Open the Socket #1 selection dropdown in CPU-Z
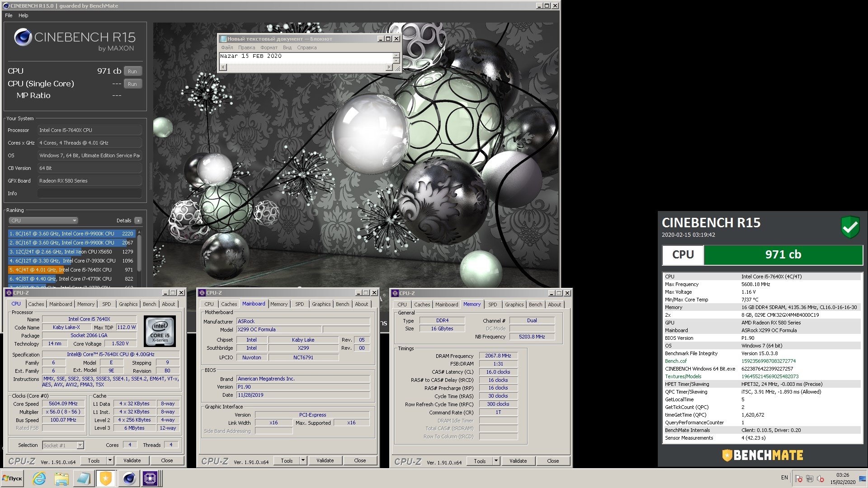The image size is (868, 488). point(63,445)
